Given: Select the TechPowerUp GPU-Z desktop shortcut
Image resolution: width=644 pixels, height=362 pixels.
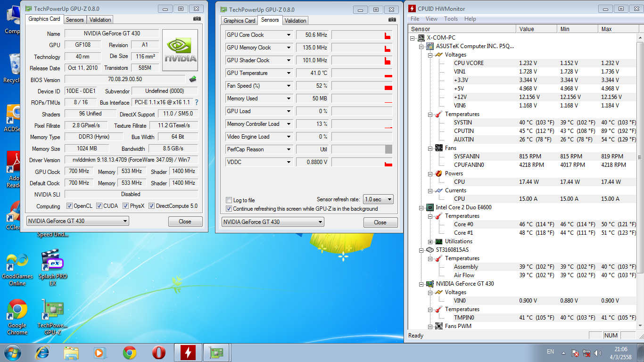Looking at the screenshot, I should click(x=52, y=317).
